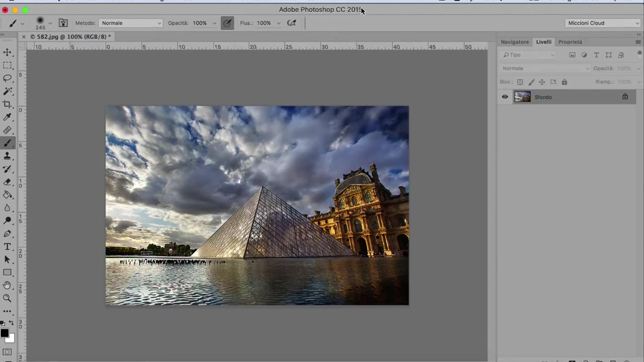Screen dimensions: 644x362
Task: Select the Rectangle shape tool
Action: [8, 273]
